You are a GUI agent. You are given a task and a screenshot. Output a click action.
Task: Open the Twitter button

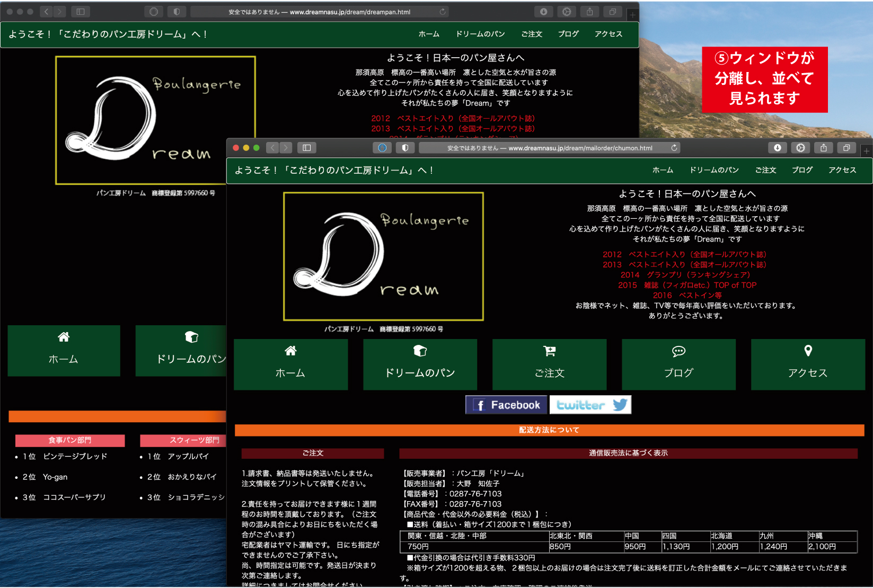590,405
